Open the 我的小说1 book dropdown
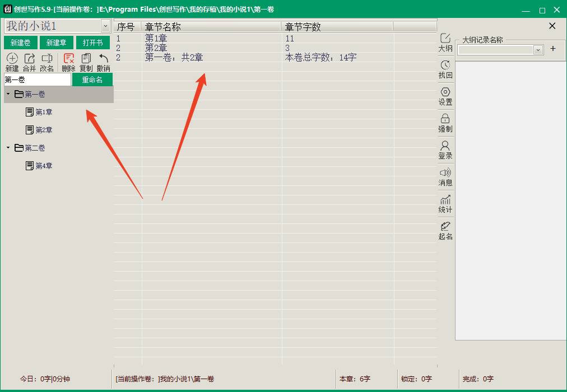Screen dimensions: 567x392 [x=105, y=26]
